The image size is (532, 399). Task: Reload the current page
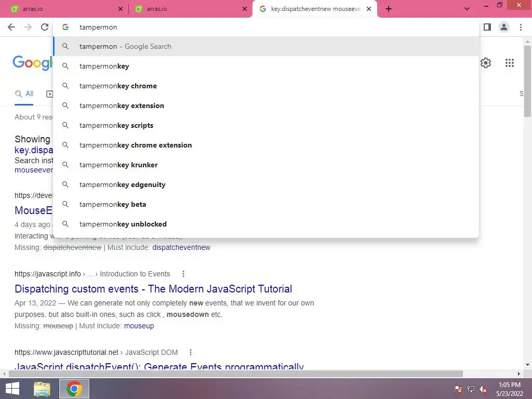click(45, 27)
